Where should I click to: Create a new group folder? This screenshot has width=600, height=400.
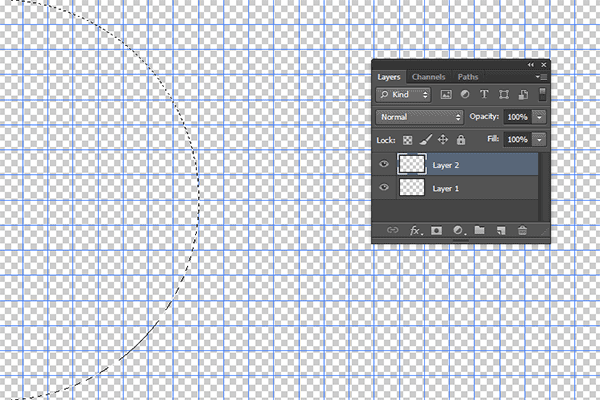(x=479, y=230)
